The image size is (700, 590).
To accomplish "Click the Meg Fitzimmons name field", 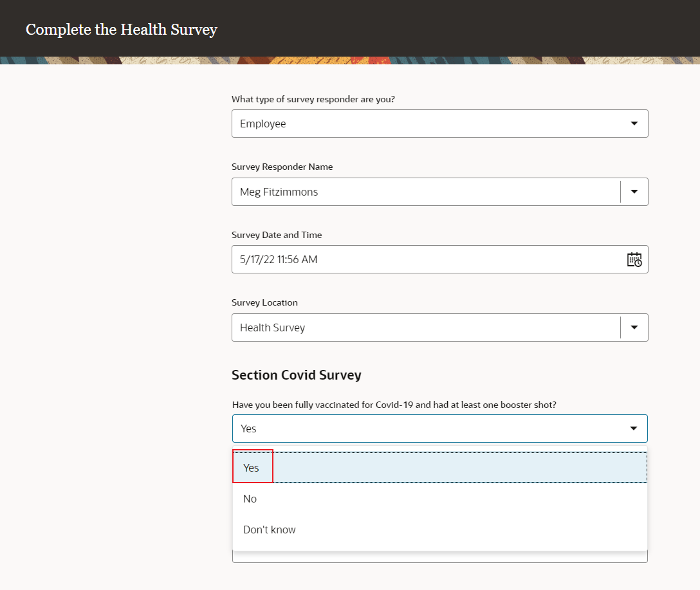I will click(x=425, y=191).
